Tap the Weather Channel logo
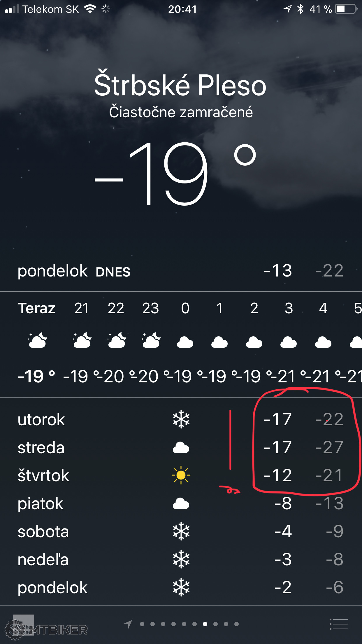The image size is (362, 644). coord(23,625)
